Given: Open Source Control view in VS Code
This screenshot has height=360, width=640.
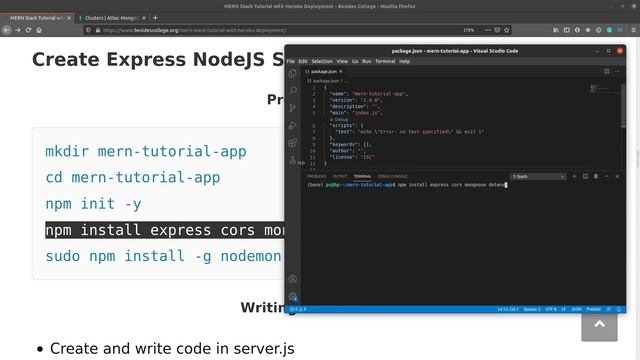Looking at the screenshot, I should click(293, 108).
